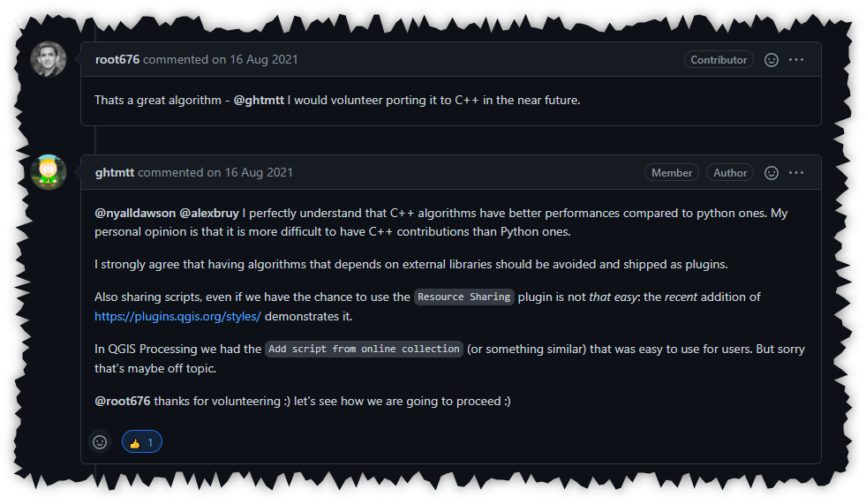Click the @ghtmtt mention in first comment
This screenshot has height=504, width=866.
click(x=259, y=101)
